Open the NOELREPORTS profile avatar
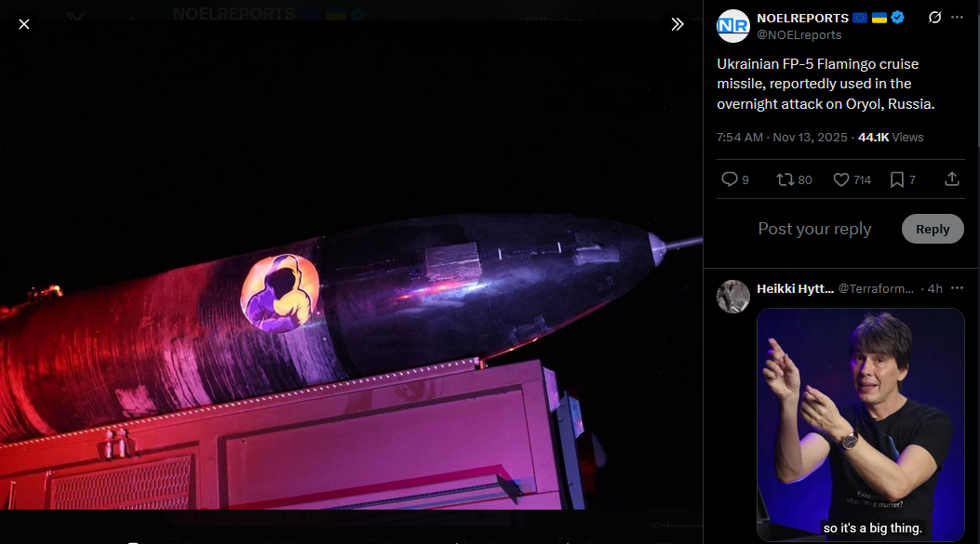The image size is (980, 544). pyautogui.click(x=732, y=26)
